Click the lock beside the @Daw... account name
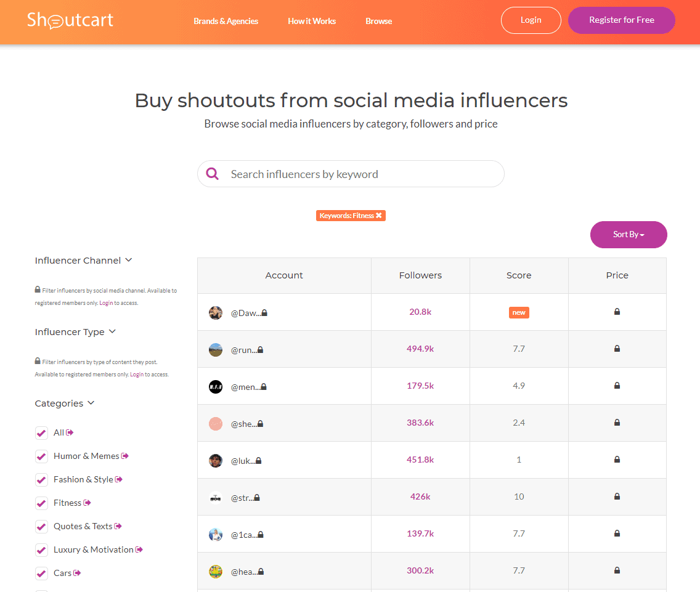The width and height of the screenshot is (700, 592). [x=264, y=313]
